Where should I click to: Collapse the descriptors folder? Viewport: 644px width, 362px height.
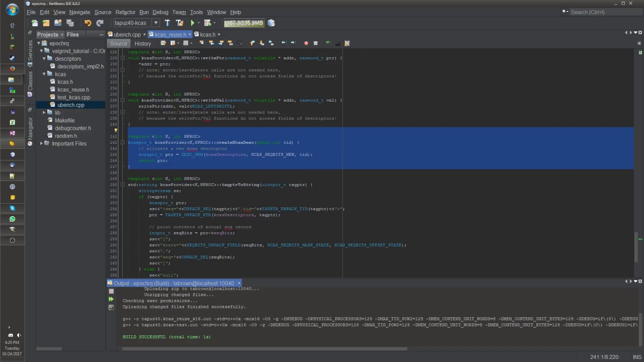click(44, 59)
